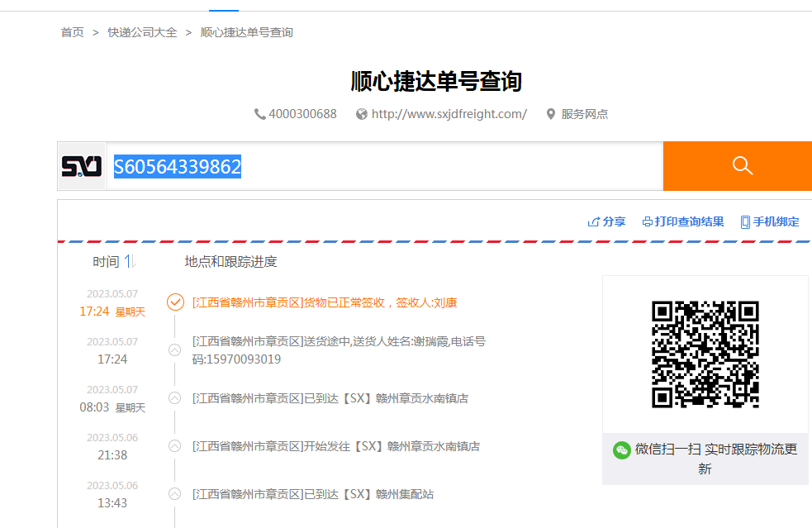Click the share arrow icon
The image size is (812, 528).
593,221
